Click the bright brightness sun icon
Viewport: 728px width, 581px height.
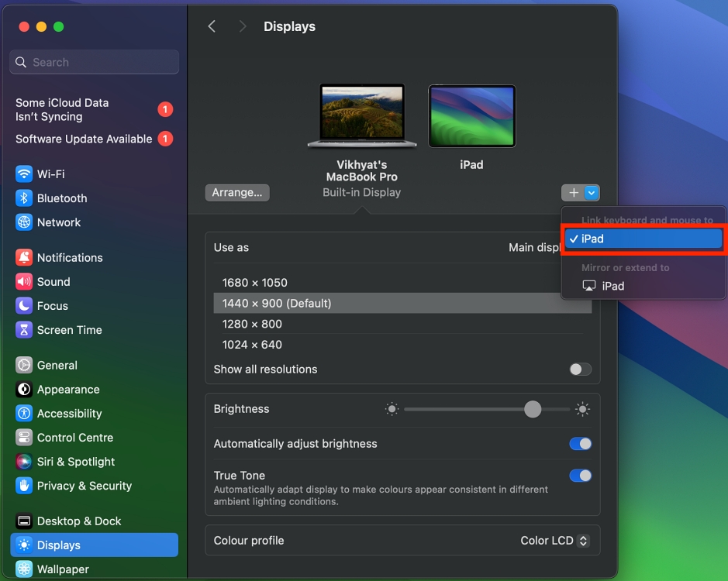pyautogui.click(x=583, y=409)
